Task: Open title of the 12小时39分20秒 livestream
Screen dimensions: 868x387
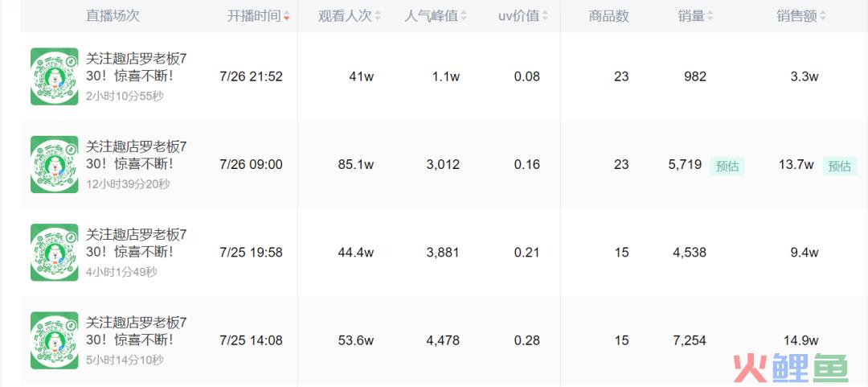Action: click(x=136, y=155)
